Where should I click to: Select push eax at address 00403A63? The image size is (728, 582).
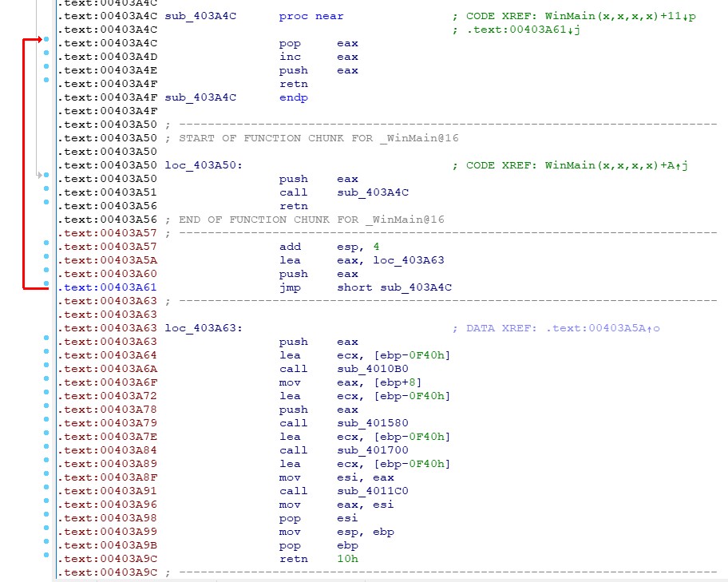(x=318, y=342)
